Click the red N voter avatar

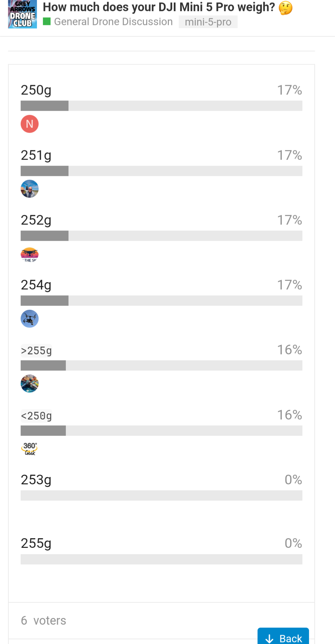30,124
